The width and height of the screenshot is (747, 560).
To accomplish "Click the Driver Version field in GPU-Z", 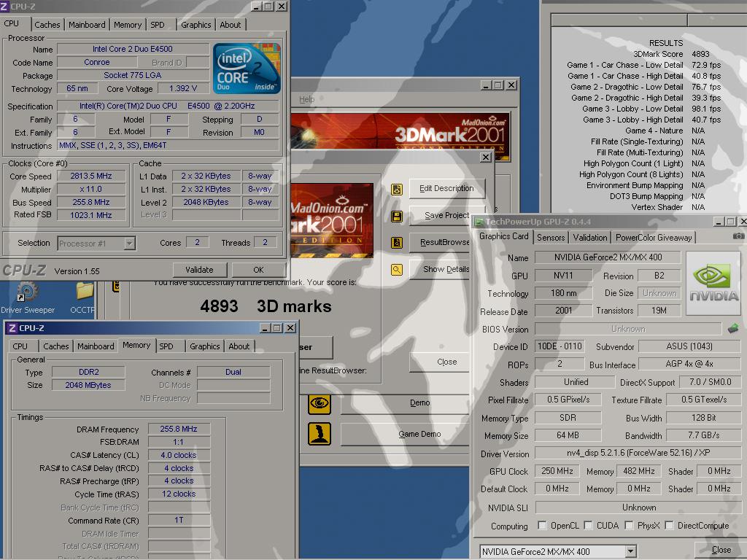I will point(638,453).
